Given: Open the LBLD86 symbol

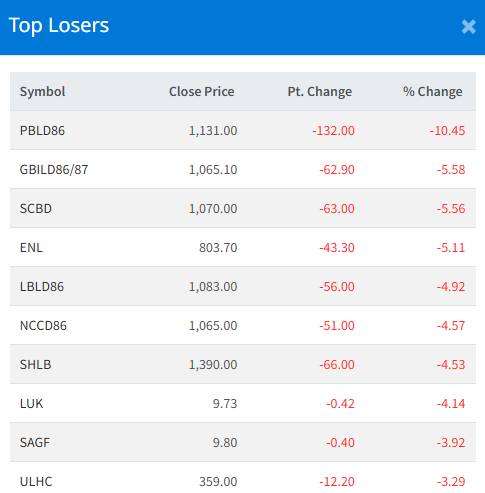Looking at the screenshot, I should pyautogui.click(x=42, y=286).
